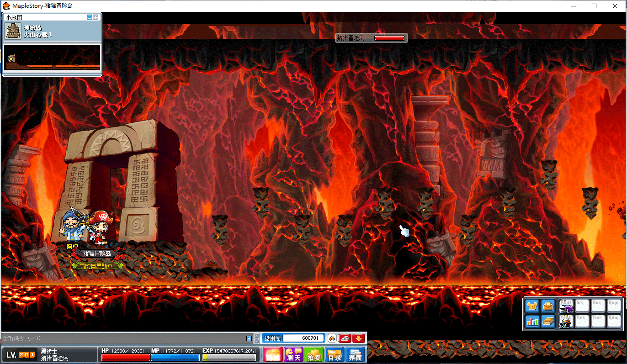Click the 猪猪冒险岛 character name tag

(x=97, y=253)
